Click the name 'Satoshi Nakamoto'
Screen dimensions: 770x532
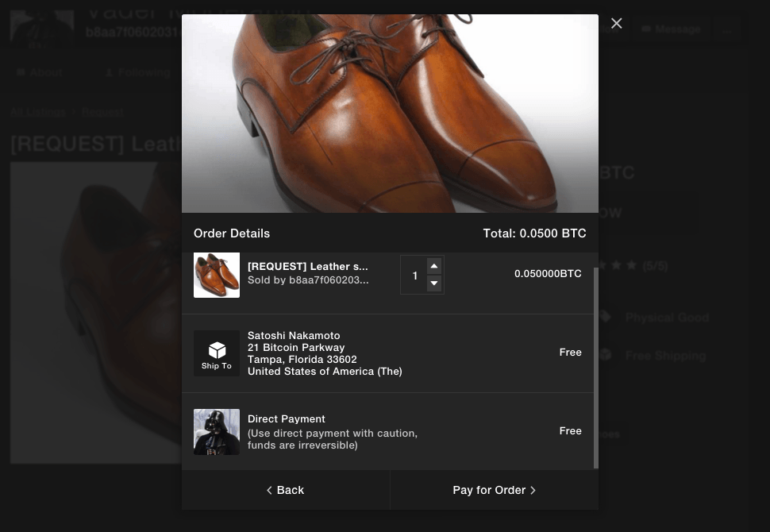pyautogui.click(x=294, y=336)
